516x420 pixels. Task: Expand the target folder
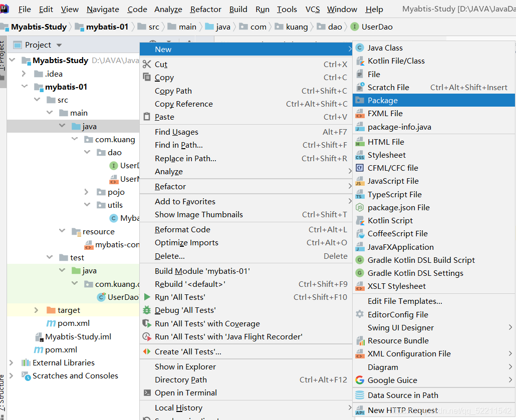tap(36, 310)
